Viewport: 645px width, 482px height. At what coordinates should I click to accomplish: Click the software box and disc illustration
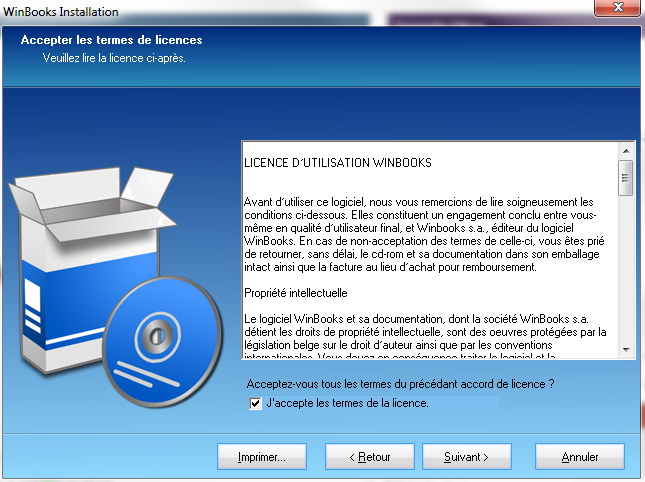116,286
